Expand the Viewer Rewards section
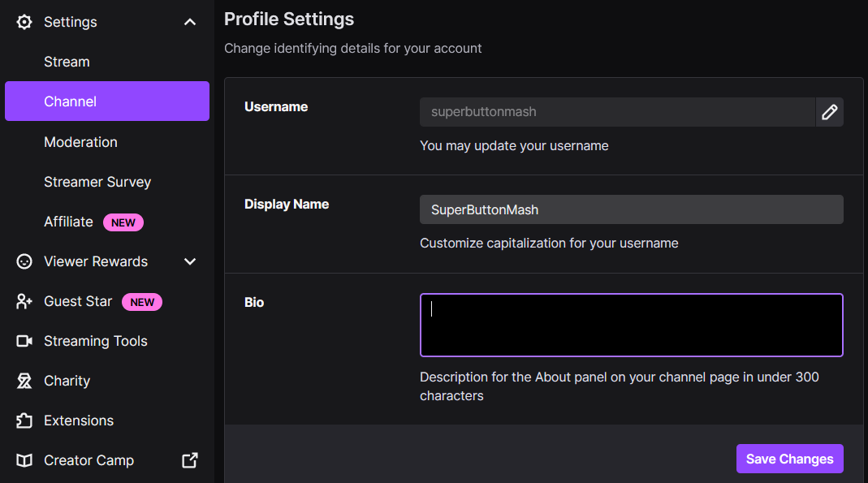The image size is (868, 483). pos(189,261)
